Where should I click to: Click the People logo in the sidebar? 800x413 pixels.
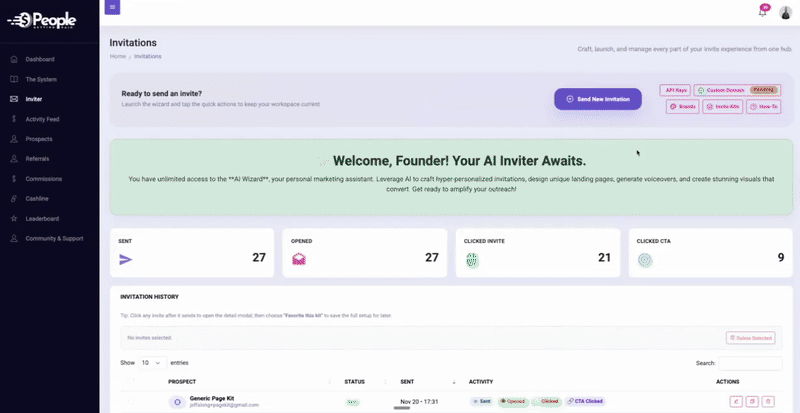tap(42, 20)
